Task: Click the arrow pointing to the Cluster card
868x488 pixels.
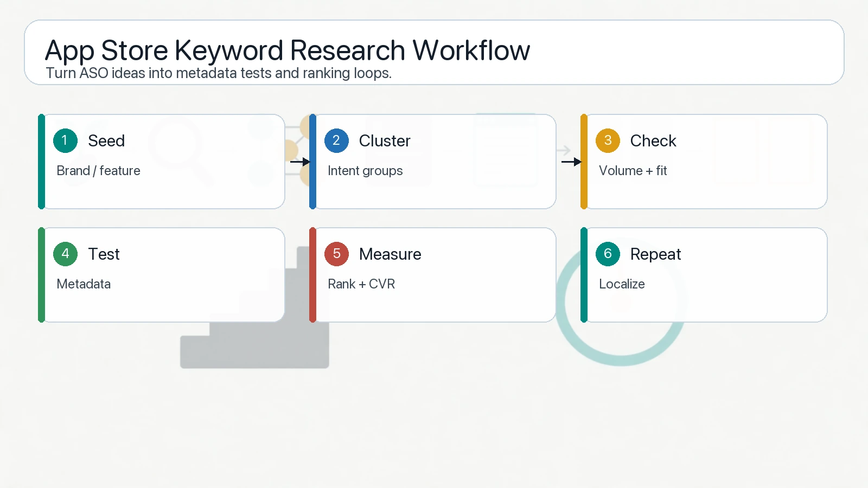Action: click(299, 162)
